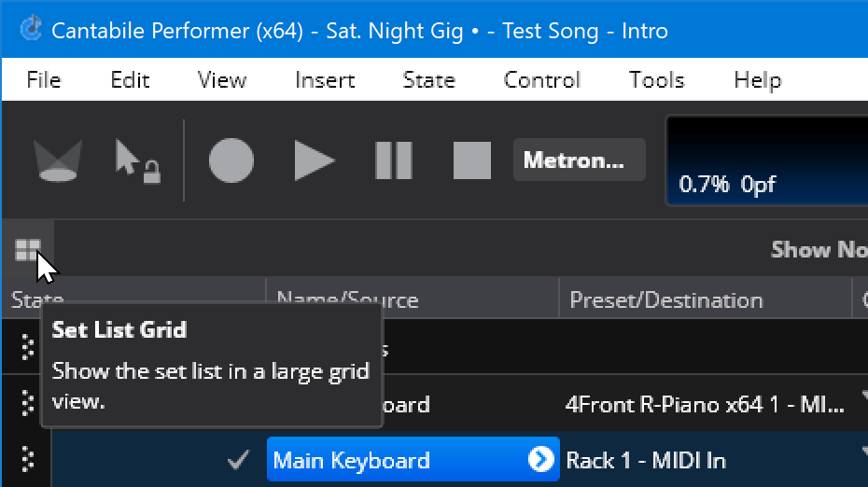
Task: Open the Main Keyboard arrow chevron
Action: 540,459
